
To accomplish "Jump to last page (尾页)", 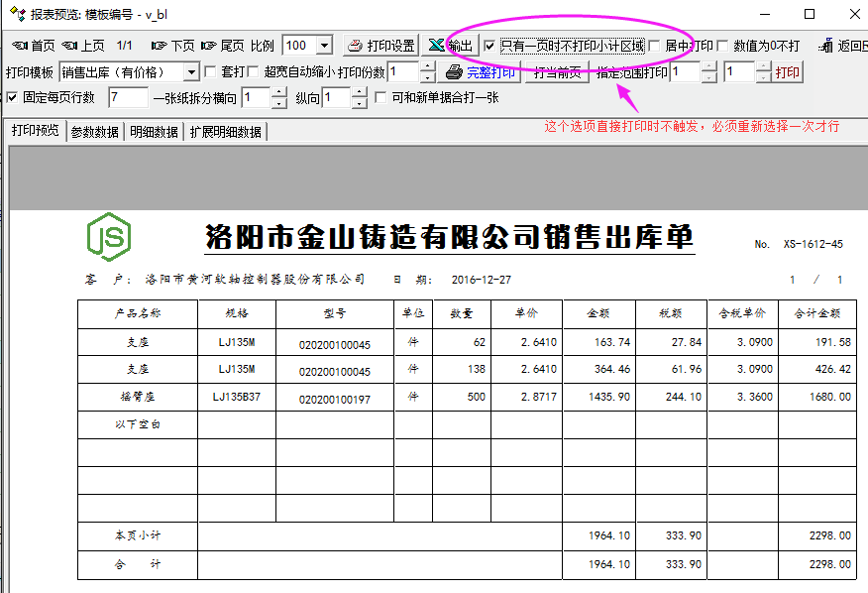I will (222, 46).
